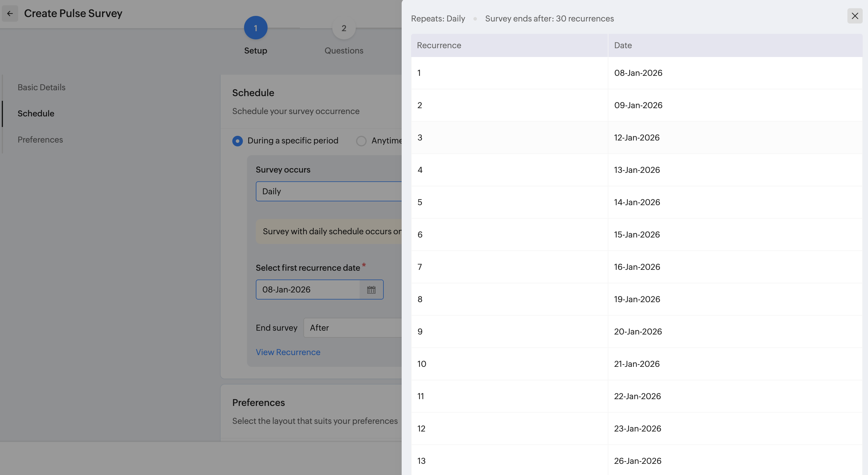Click the Date column header
This screenshot has height=475, width=868.
point(623,46)
